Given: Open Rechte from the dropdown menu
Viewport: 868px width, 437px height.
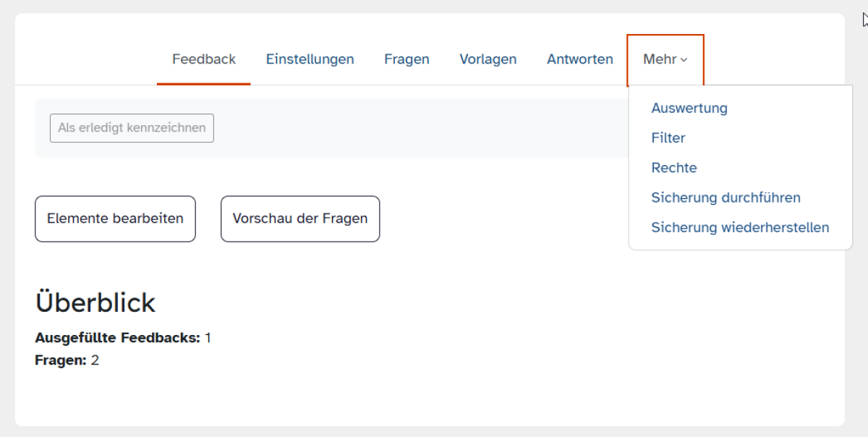Looking at the screenshot, I should click(x=674, y=168).
